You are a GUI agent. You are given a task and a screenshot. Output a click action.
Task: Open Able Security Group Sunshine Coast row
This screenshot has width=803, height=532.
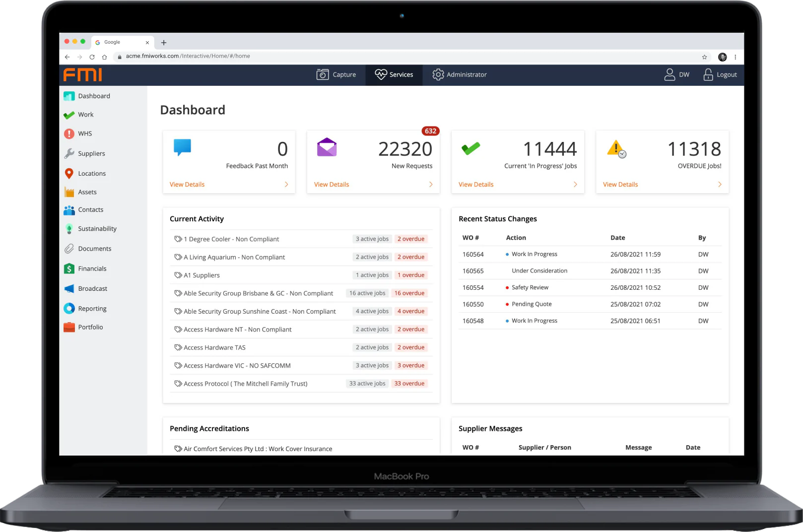301,312
